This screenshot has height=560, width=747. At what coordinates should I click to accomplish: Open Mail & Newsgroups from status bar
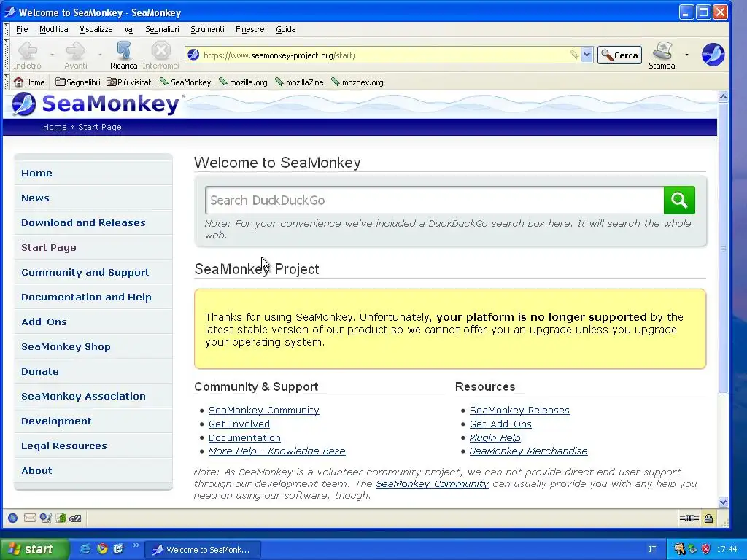29,518
